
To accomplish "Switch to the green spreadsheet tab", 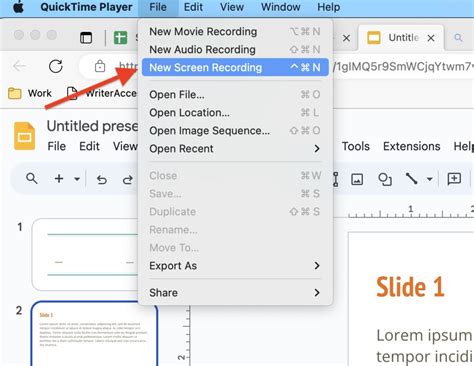I will pyautogui.click(x=120, y=38).
